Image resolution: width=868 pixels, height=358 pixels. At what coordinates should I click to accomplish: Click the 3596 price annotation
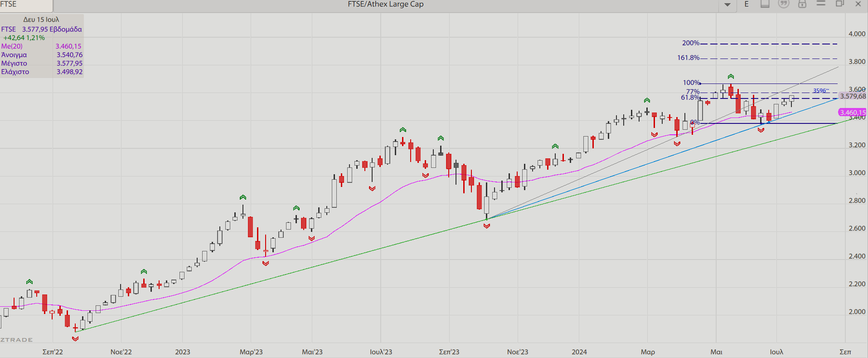click(x=821, y=91)
